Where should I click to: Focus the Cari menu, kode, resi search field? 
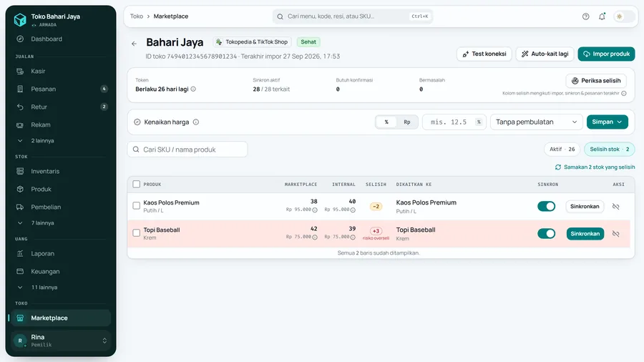[353, 16]
